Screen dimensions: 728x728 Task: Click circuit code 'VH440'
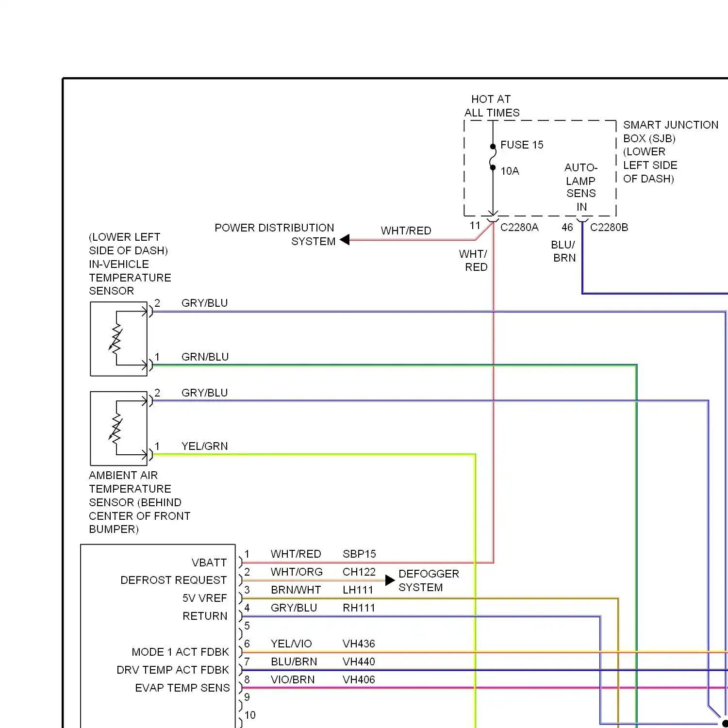click(359, 662)
